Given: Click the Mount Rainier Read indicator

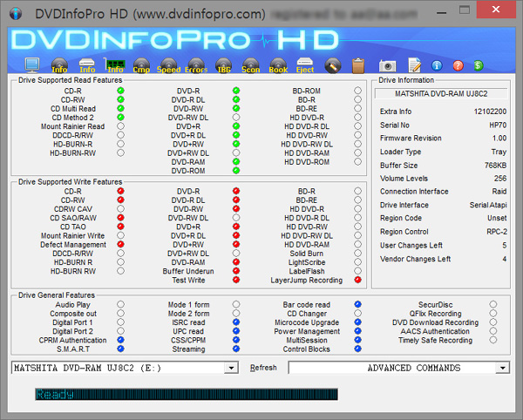Looking at the screenshot, I should [x=121, y=126].
